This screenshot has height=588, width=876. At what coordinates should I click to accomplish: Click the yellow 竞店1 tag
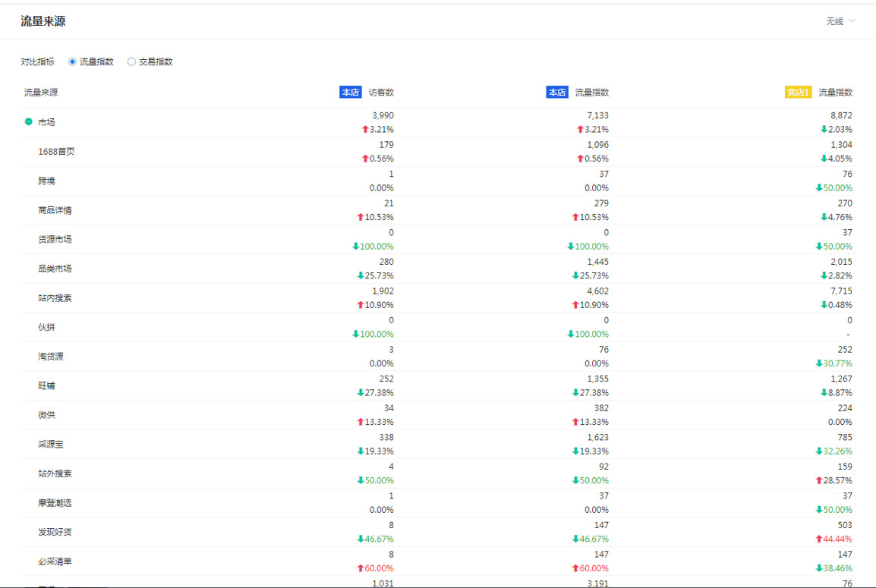pyautogui.click(x=798, y=93)
